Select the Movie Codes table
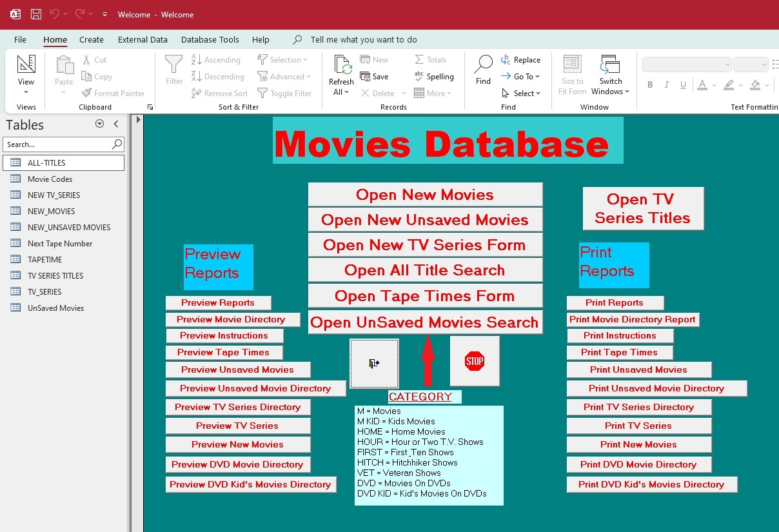Screen dimensions: 779x532 coord(64,179)
